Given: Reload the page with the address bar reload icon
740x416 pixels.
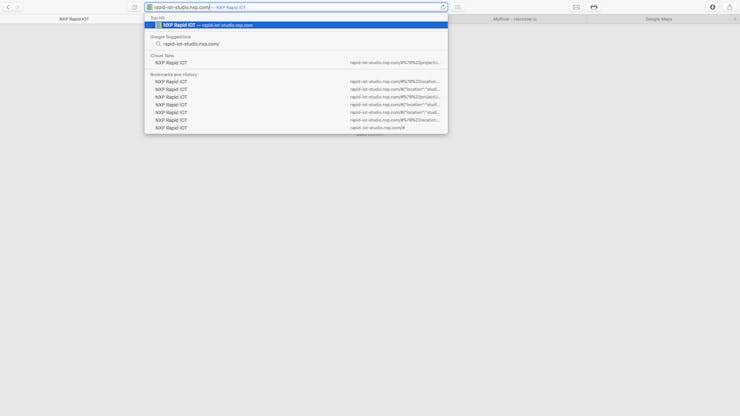Looking at the screenshot, I should click(443, 7).
